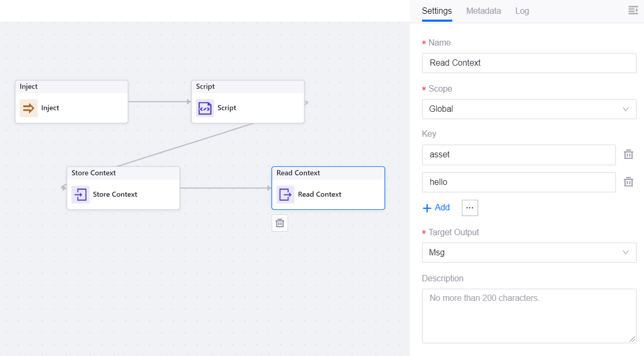This screenshot has height=356, width=644.
Task: Select the Store Context node title
Action: point(94,173)
